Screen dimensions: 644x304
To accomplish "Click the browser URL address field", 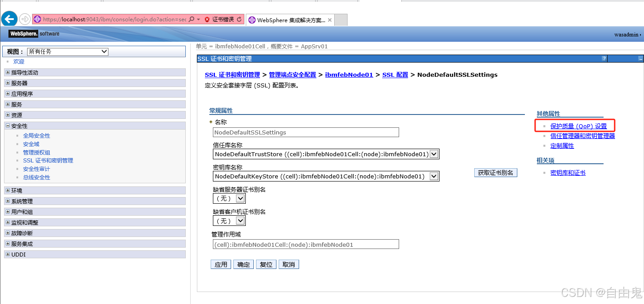I will 114,20.
